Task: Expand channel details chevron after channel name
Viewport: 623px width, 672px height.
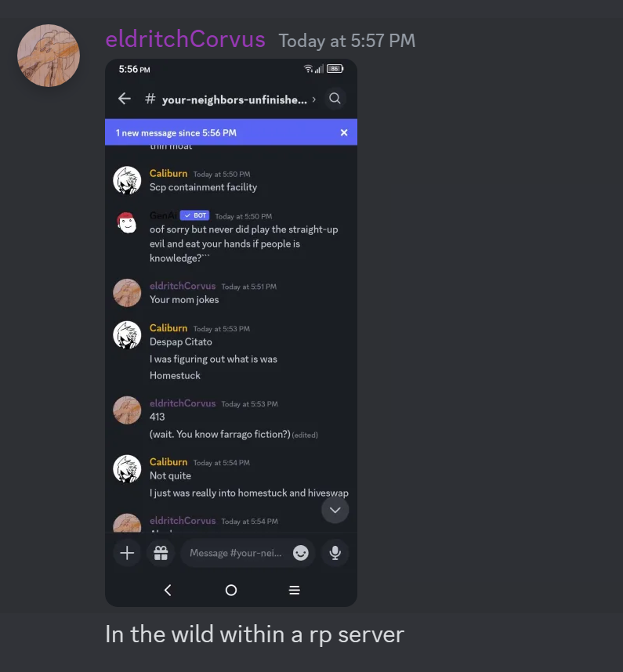Action: [314, 99]
